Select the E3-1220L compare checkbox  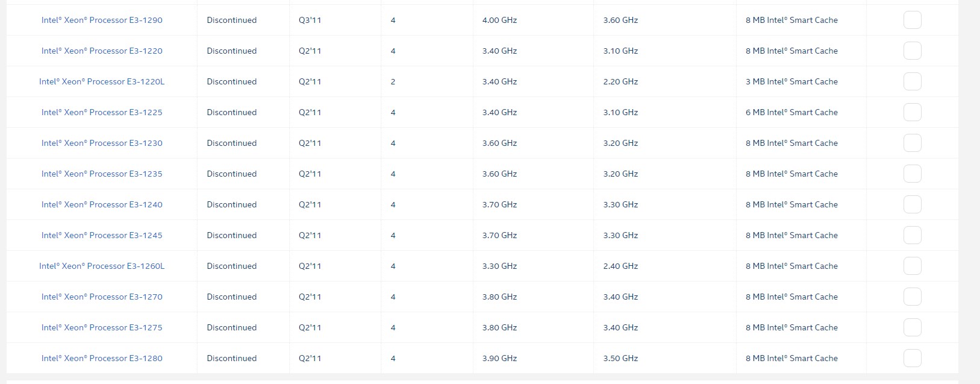(912, 81)
